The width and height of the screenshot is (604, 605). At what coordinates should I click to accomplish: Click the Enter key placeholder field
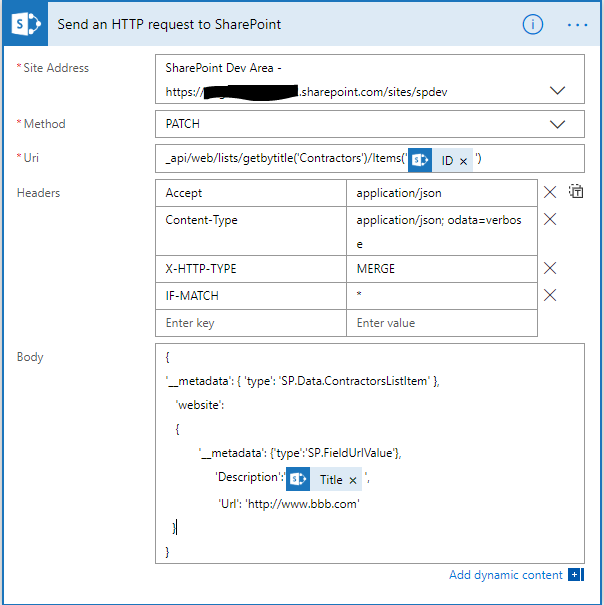pyautogui.click(x=251, y=323)
